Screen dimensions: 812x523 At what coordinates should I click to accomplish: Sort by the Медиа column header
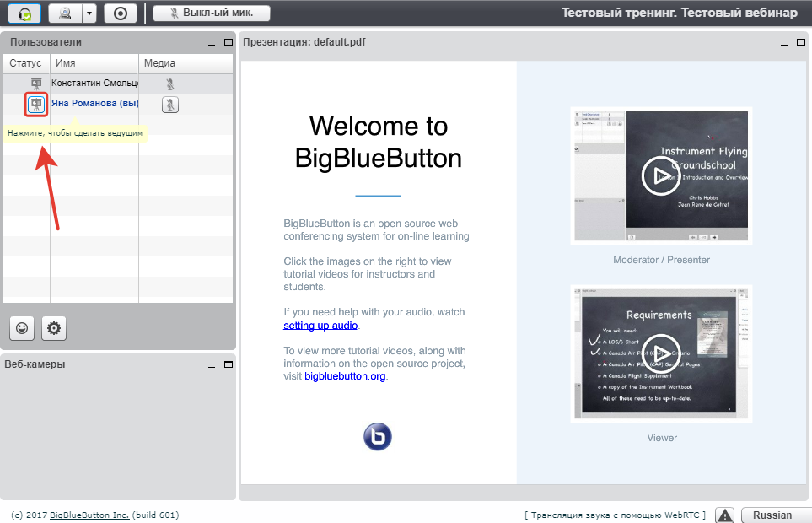click(186, 63)
